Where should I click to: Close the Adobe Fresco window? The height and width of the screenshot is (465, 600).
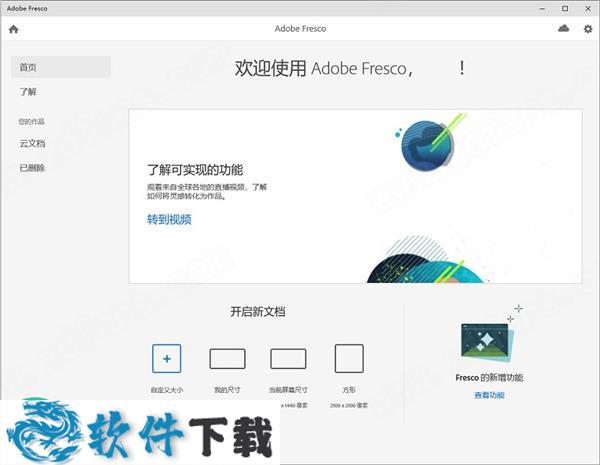pyautogui.click(x=588, y=8)
